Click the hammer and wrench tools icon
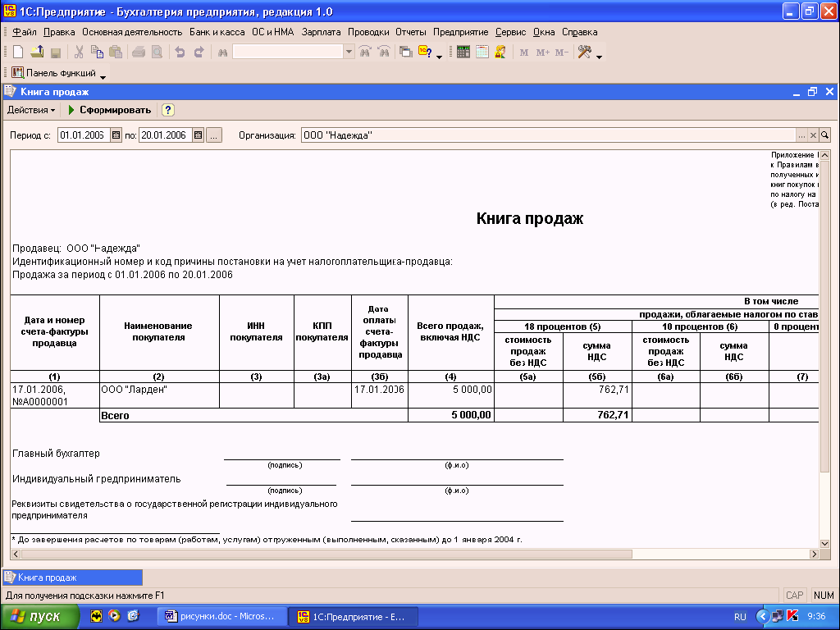The width and height of the screenshot is (840, 630). [x=585, y=52]
